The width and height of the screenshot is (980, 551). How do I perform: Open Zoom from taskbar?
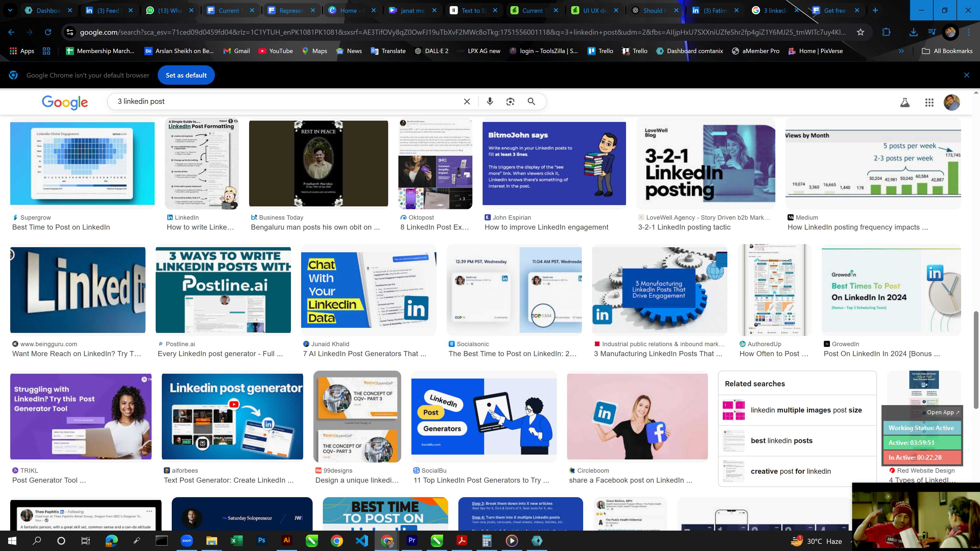(186, 541)
